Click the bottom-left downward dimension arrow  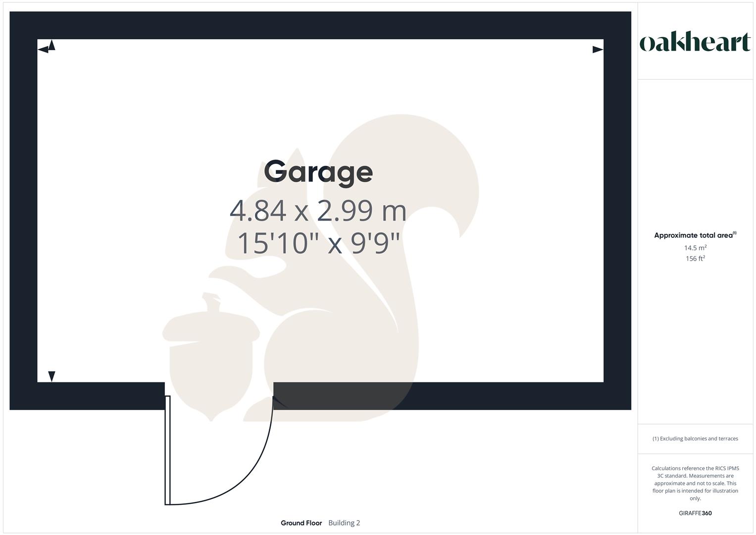pos(51,376)
